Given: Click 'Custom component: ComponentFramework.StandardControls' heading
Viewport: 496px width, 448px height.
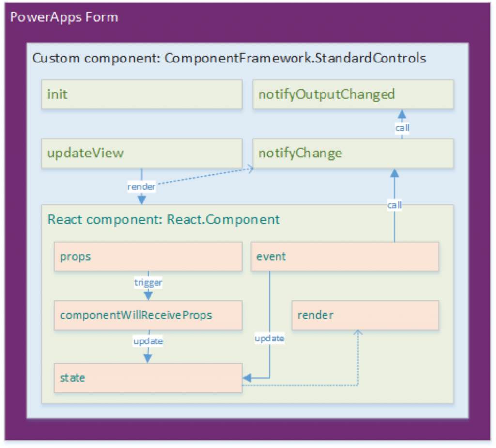Looking at the screenshot, I should [229, 58].
